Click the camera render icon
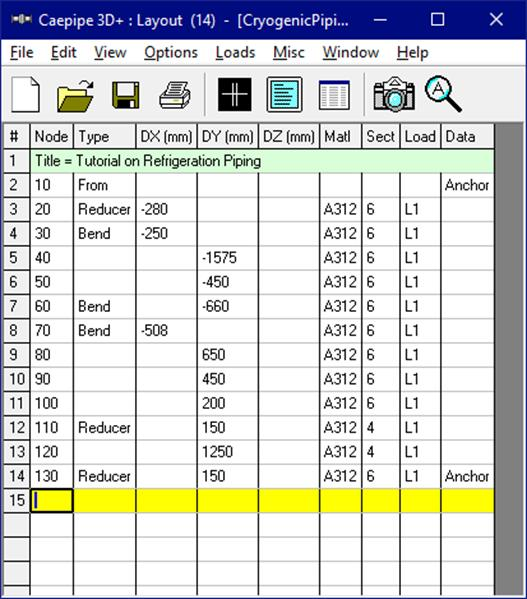 [394, 94]
